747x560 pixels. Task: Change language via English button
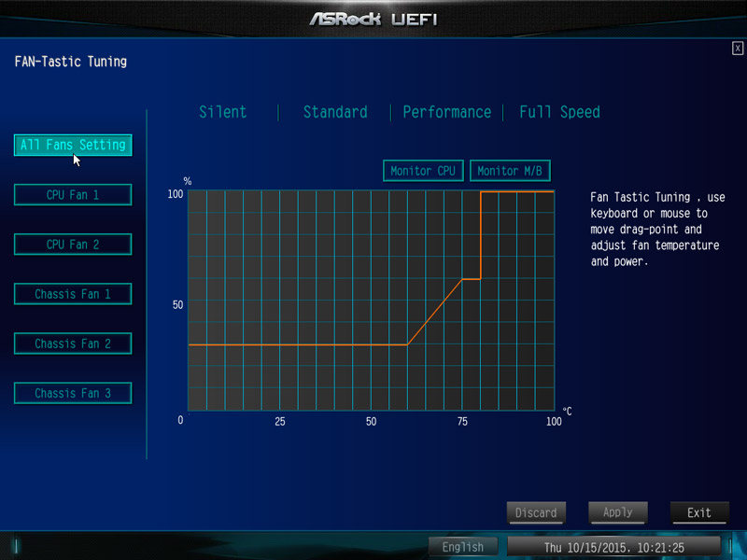pos(463,547)
